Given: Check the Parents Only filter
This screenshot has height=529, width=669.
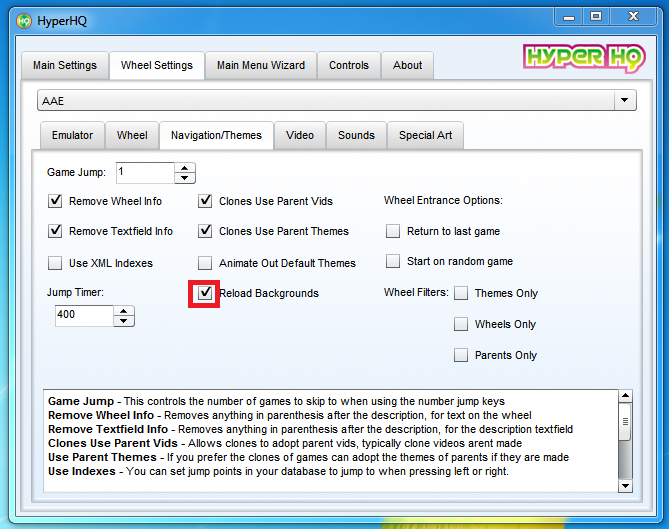Looking at the screenshot, I should [461, 355].
